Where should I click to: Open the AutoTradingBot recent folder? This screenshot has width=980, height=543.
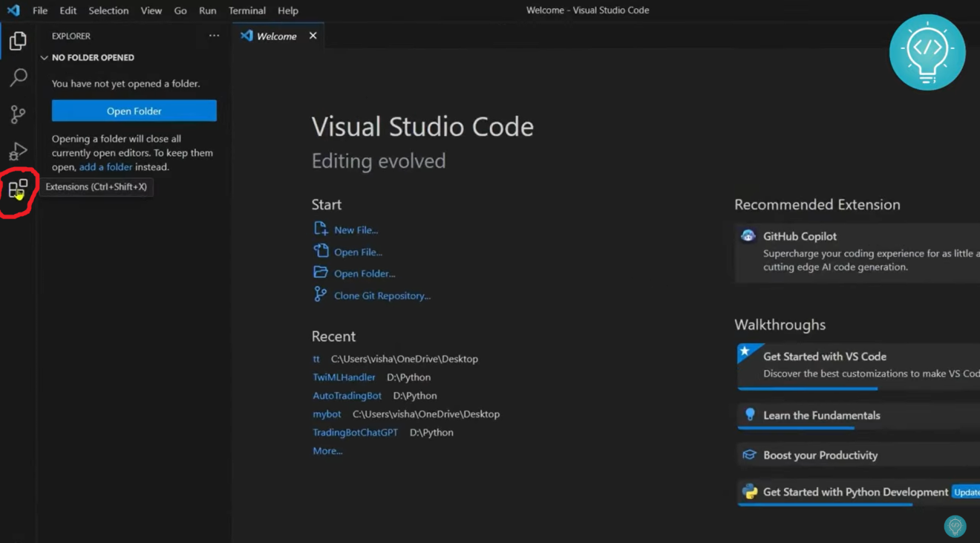click(x=347, y=395)
